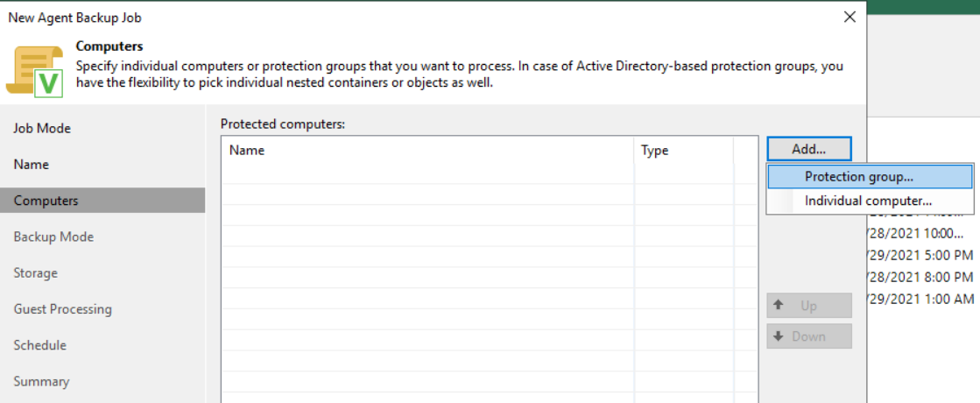The image size is (980, 403).
Task: Sort by the Name column header
Action: coord(427,150)
